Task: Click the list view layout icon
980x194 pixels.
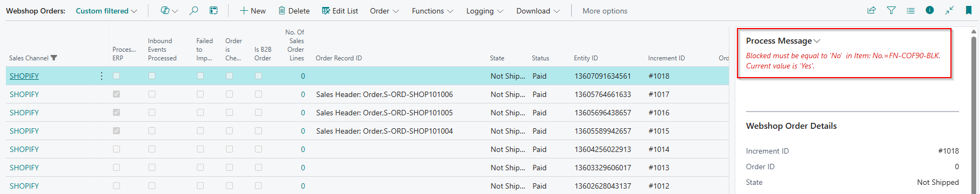Action: click(x=911, y=10)
